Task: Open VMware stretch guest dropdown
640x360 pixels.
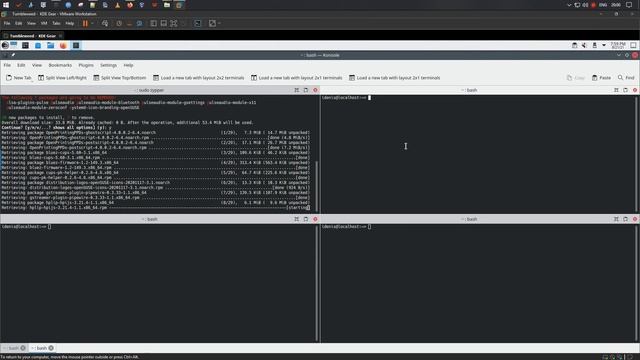Action: pyautogui.click(x=220, y=24)
